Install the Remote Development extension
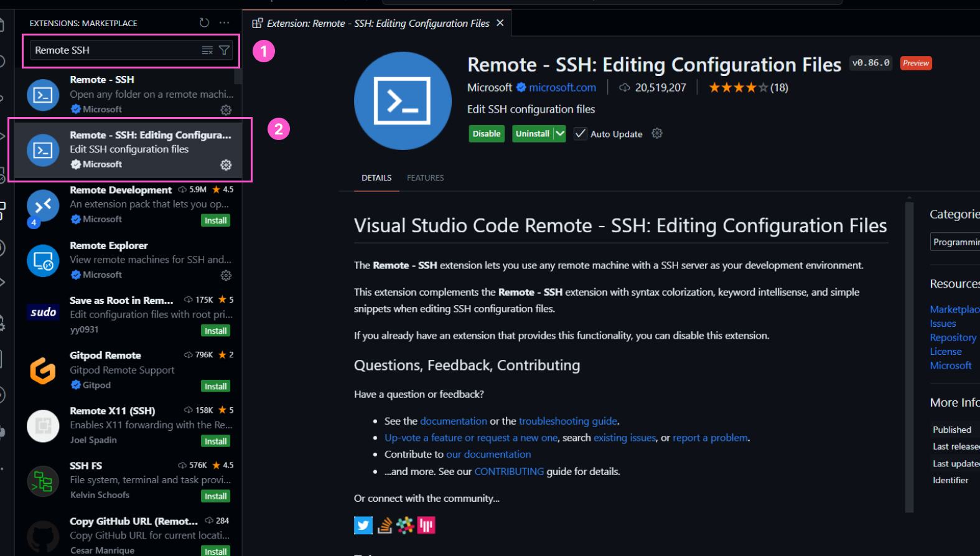 [216, 220]
